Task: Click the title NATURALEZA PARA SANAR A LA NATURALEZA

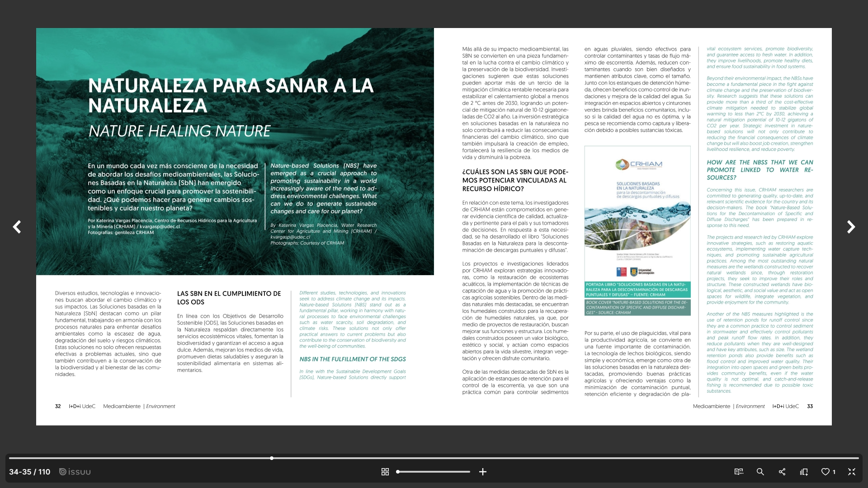Action: click(x=231, y=95)
